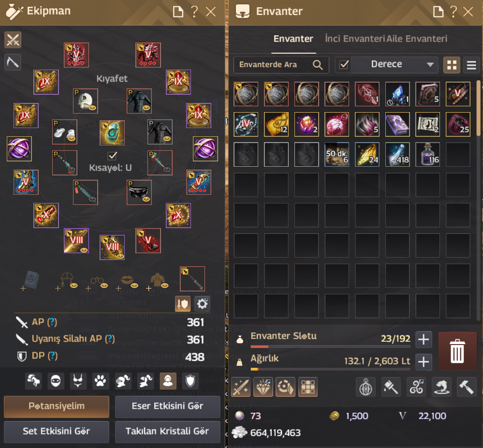Select the fishing fish icon in inventory toolbar
The width and height of the screenshot is (483, 448).
click(x=441, y=387)
